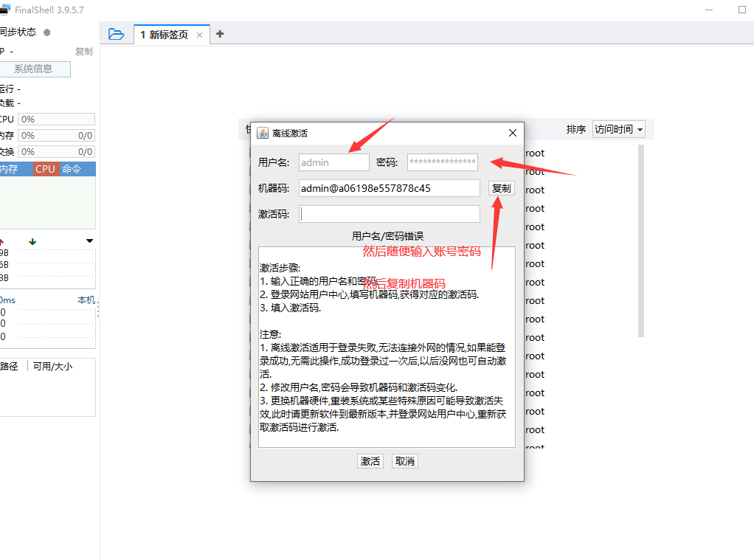
Task: Open the 系统信息 panel
Action: click(35, 69)
